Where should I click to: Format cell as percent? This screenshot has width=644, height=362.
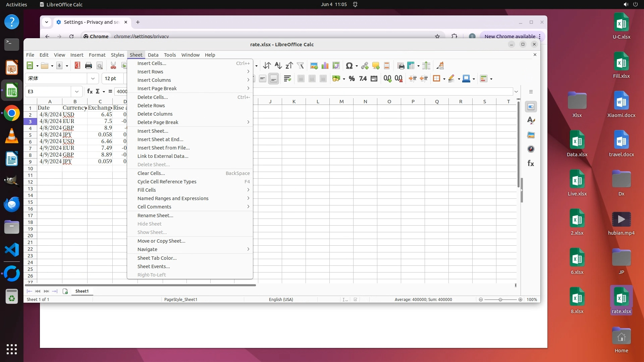click(352, 79)
